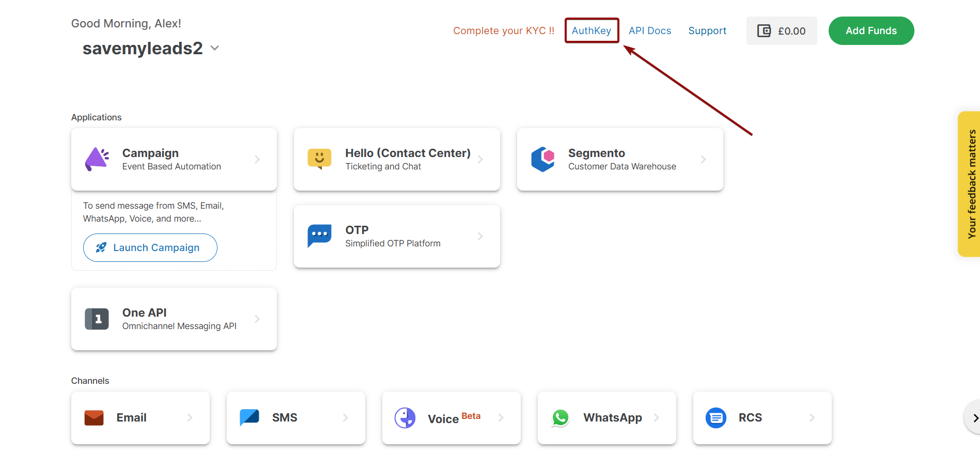Click the Hello Contact Center smiley icon
The width and height of the screenshot is (980, 452).
pyautogui.click(x=319, y=159)
